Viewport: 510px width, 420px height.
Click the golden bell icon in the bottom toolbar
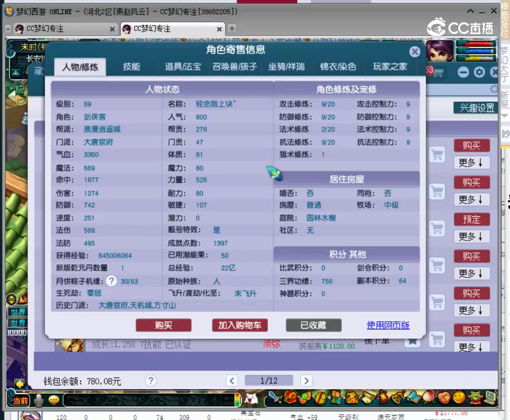click(398, 397)
